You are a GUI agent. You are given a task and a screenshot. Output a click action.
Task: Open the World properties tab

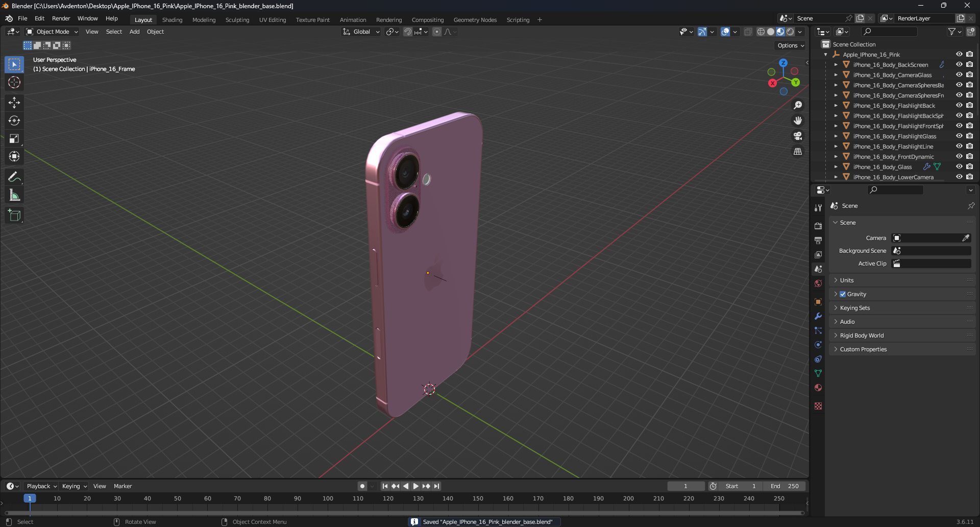(818, 283)
